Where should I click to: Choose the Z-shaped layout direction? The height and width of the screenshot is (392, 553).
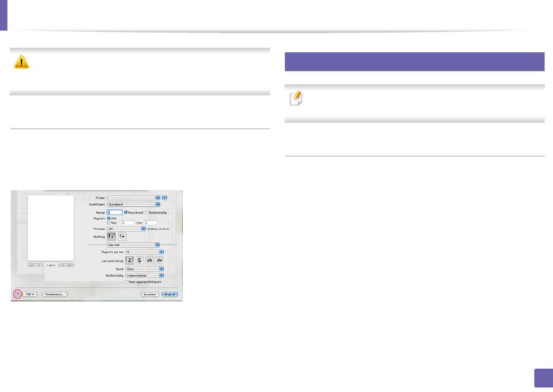(x=129, y=261)
